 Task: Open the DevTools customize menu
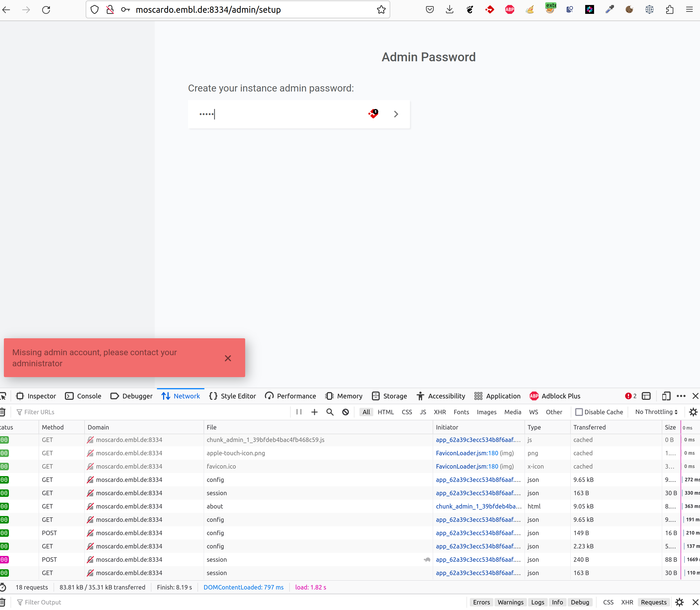(681, 396)
